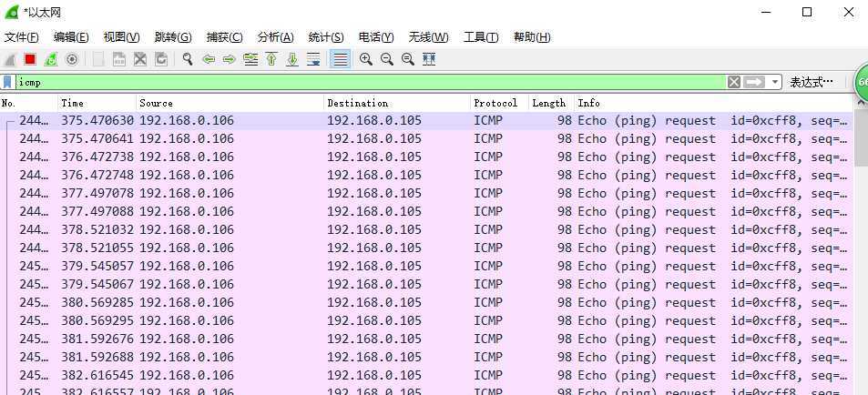This screenshot has height=395, width=868.
Task: Open the 表达式 expression builder
Action: (x=811, y=83)
